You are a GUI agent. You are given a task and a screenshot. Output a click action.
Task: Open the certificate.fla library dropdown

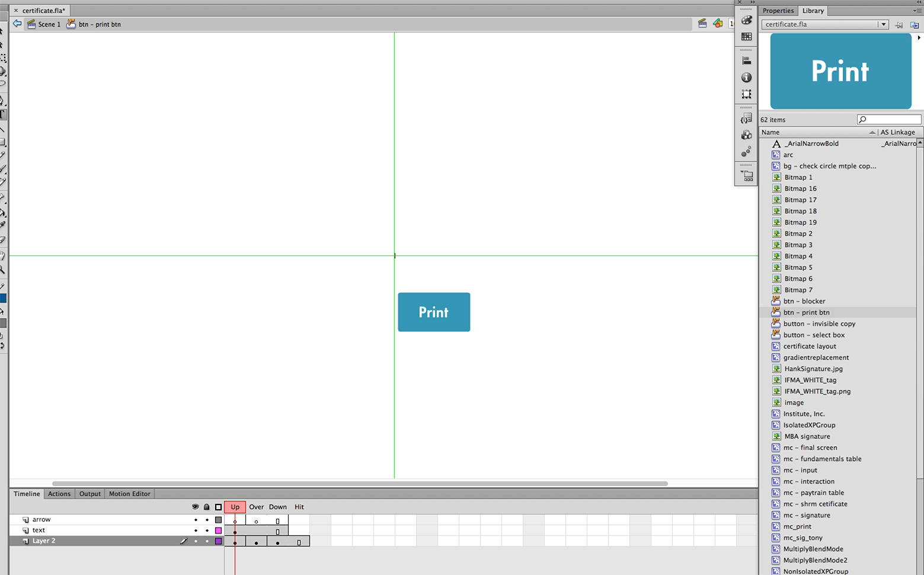883,24
